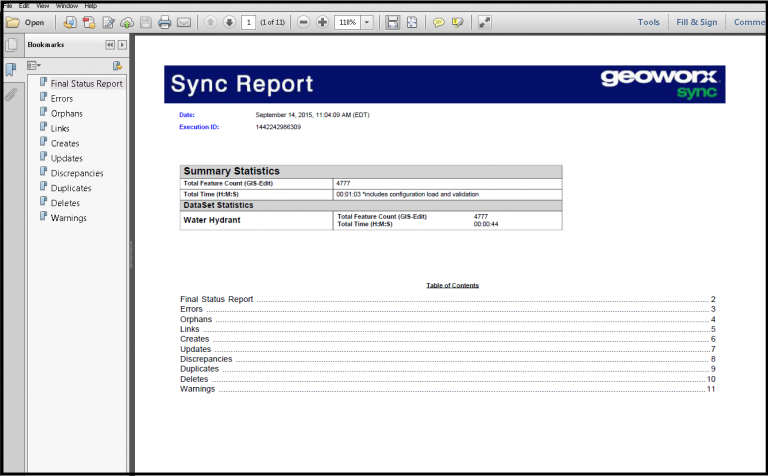The image size is (768, 476).
Task: Click the Open file button
Action: coord(25,23)
